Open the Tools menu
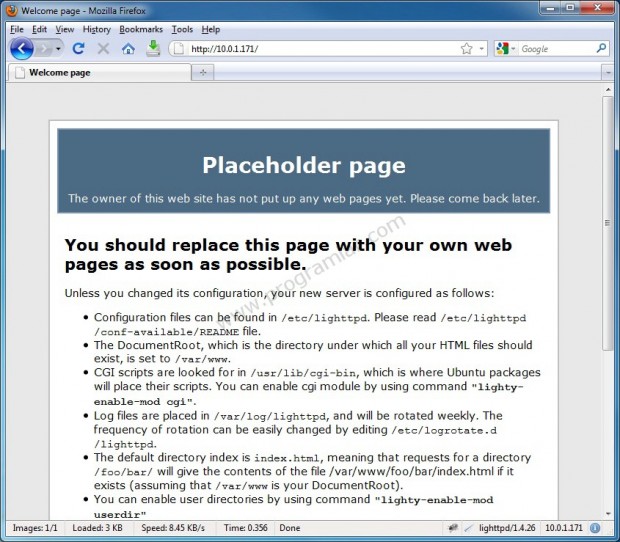Screen dimensions: 620x542 tap(182, 30)
